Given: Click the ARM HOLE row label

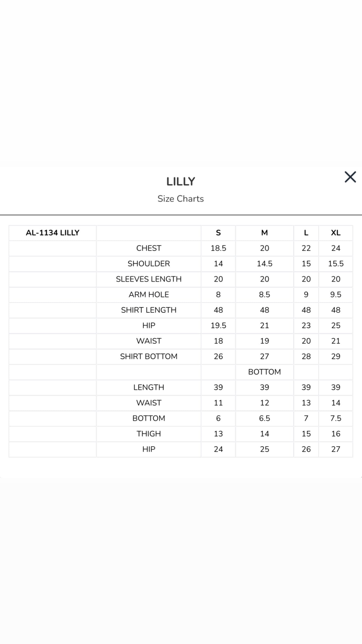Looking at the screenshot, I should click(149, 295).
